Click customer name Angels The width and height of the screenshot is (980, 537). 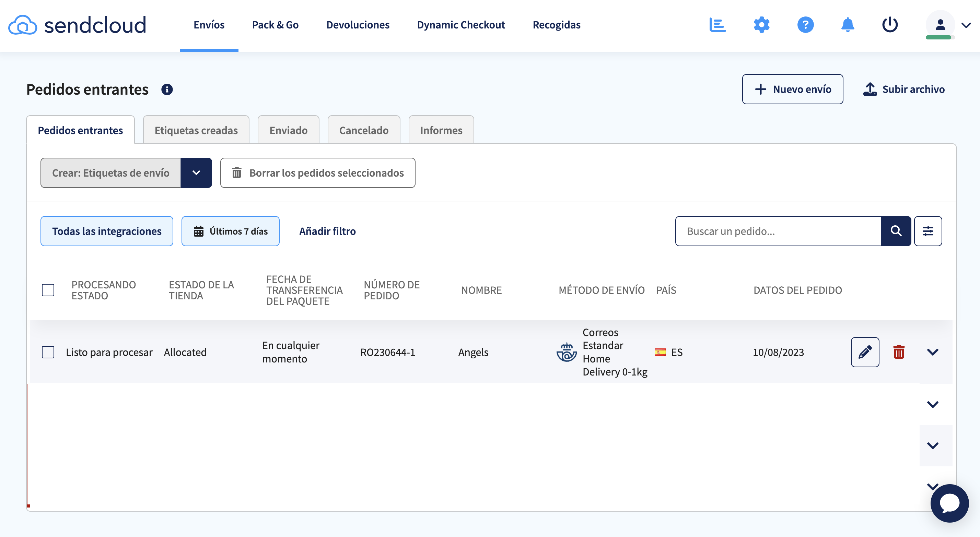click(x=473, y=352)
